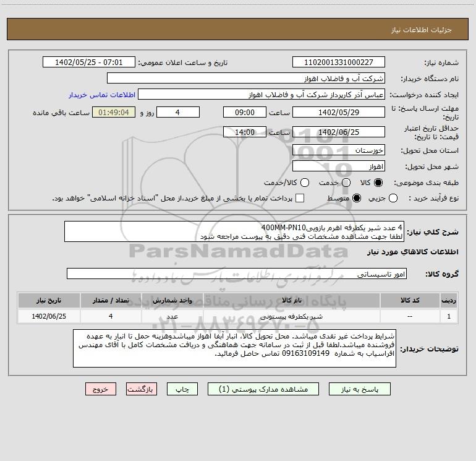476x461 pixels.
Task: Click remaining time field 01:49:04
Action: (114, 113)
